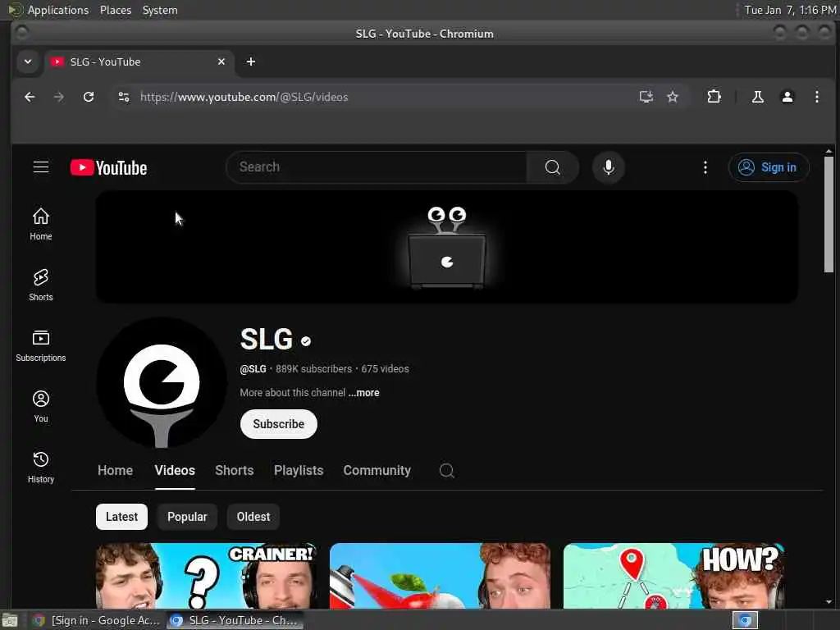
Task: Click the YouTube logo
Action: click(x=109, y=167)
